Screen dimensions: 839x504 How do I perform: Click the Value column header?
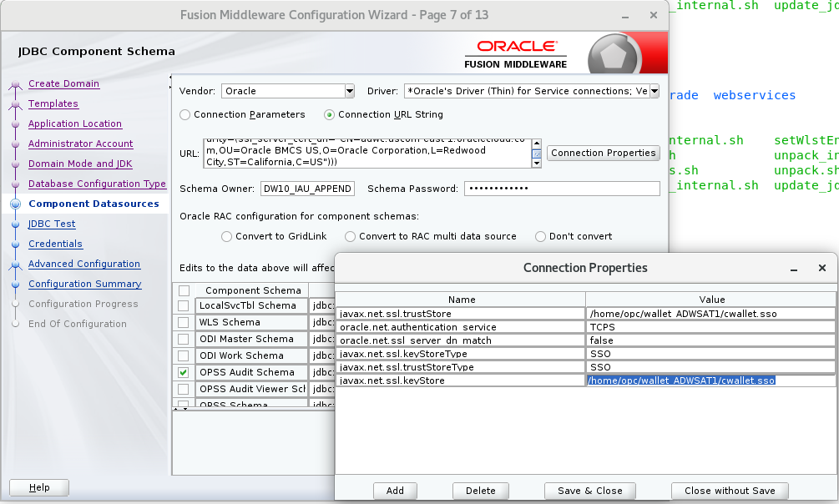tap(711, 300)
